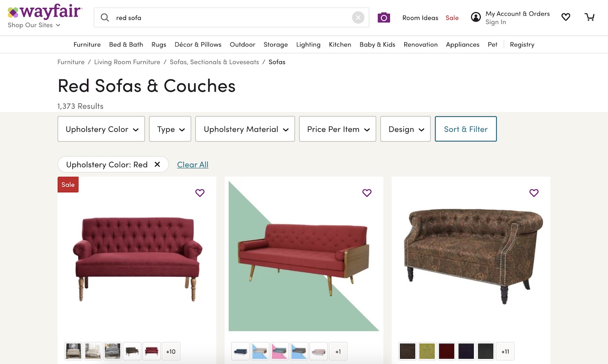This screenshot has height=364, width=608.
Task: Open the favorites heart in header
Action: [x=565, y=17]
